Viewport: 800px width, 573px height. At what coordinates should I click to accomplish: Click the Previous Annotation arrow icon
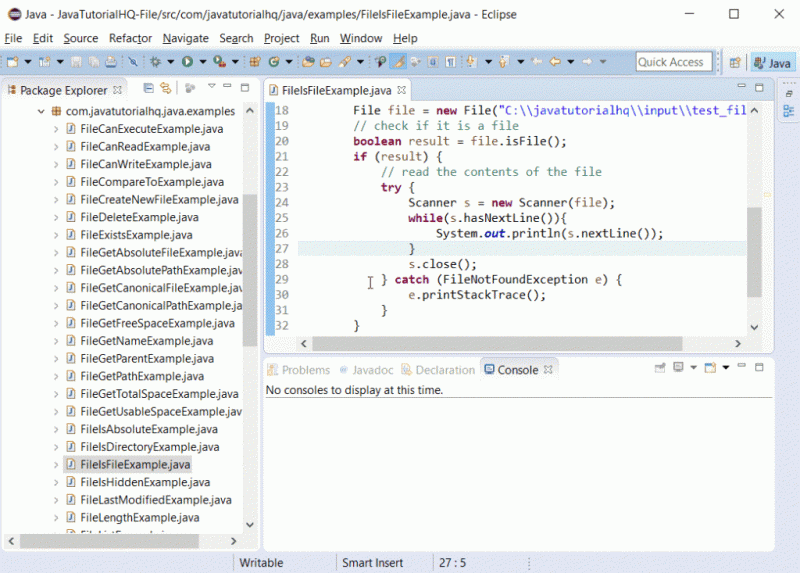tap(504, 62)
